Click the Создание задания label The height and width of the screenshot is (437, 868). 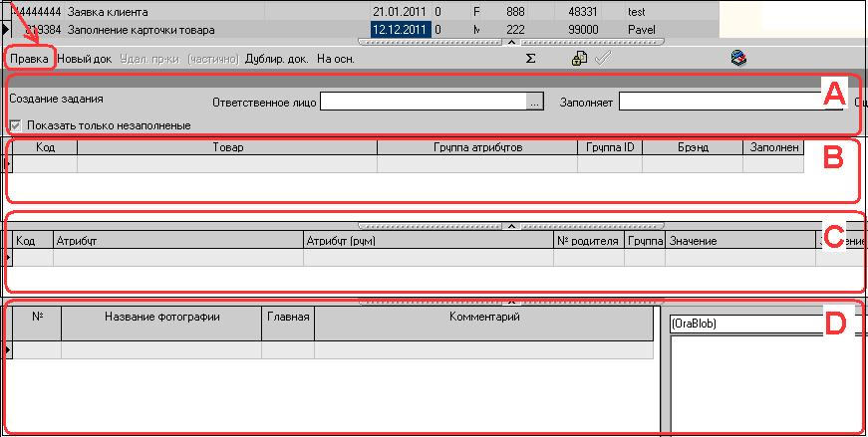pyautogui.click(x=56, y=99)
